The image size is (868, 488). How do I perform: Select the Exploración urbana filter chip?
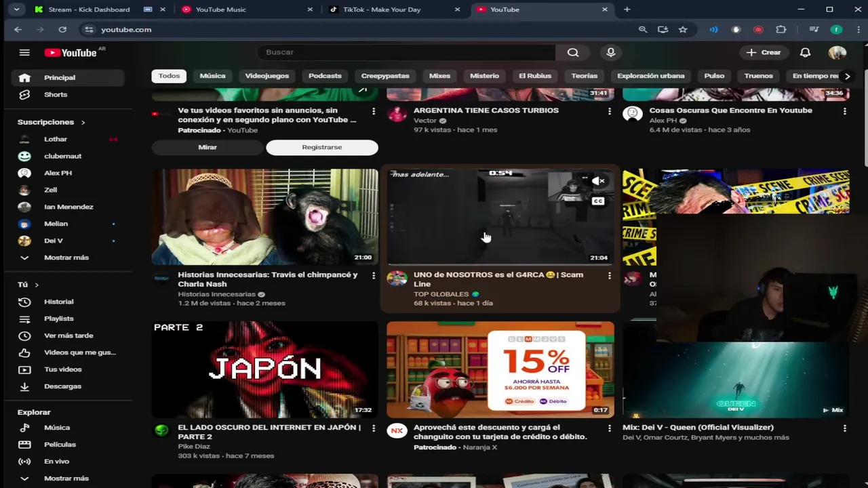[650, 76]
